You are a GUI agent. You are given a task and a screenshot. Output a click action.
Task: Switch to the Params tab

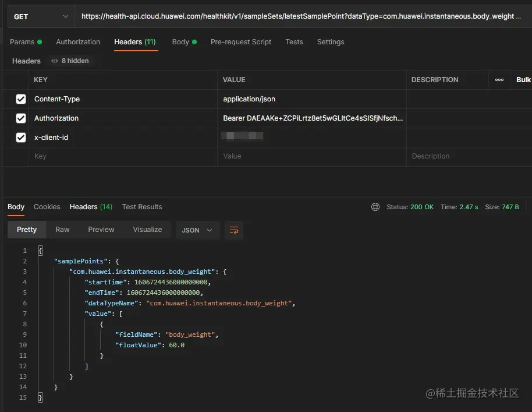pyautogui.click(x=26, y=42)
